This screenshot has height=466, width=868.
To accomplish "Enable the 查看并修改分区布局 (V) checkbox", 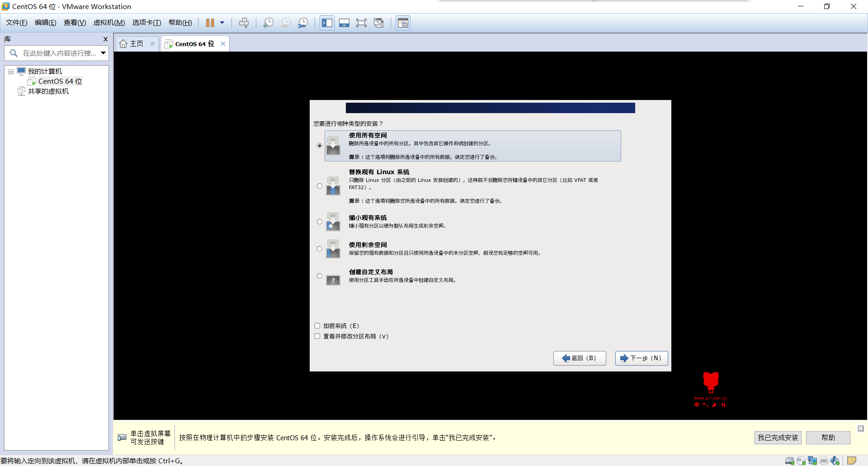I will [317, 336].
